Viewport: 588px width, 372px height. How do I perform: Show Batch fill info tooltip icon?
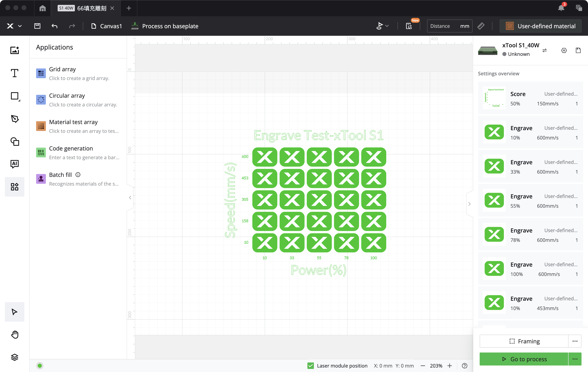(x=78, y=175)
